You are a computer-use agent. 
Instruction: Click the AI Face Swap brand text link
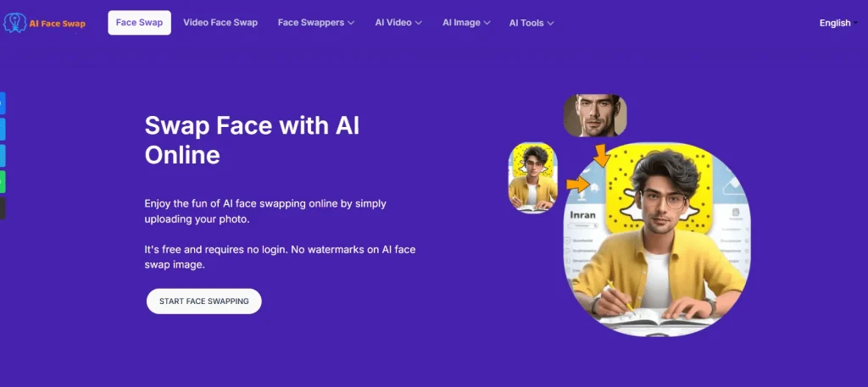click(58, 24)
